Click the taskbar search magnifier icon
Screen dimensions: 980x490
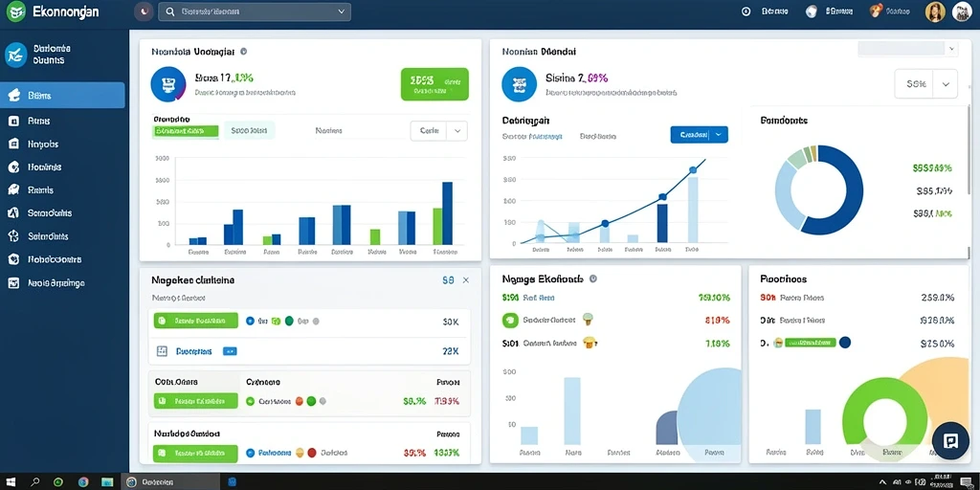pyautogui.click(x=35, y=482)
